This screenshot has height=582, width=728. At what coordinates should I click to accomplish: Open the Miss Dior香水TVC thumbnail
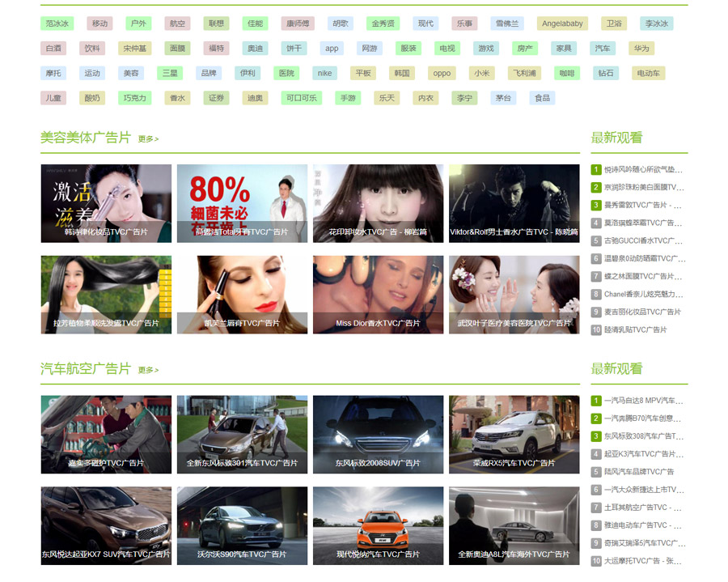tap(378, 295)
